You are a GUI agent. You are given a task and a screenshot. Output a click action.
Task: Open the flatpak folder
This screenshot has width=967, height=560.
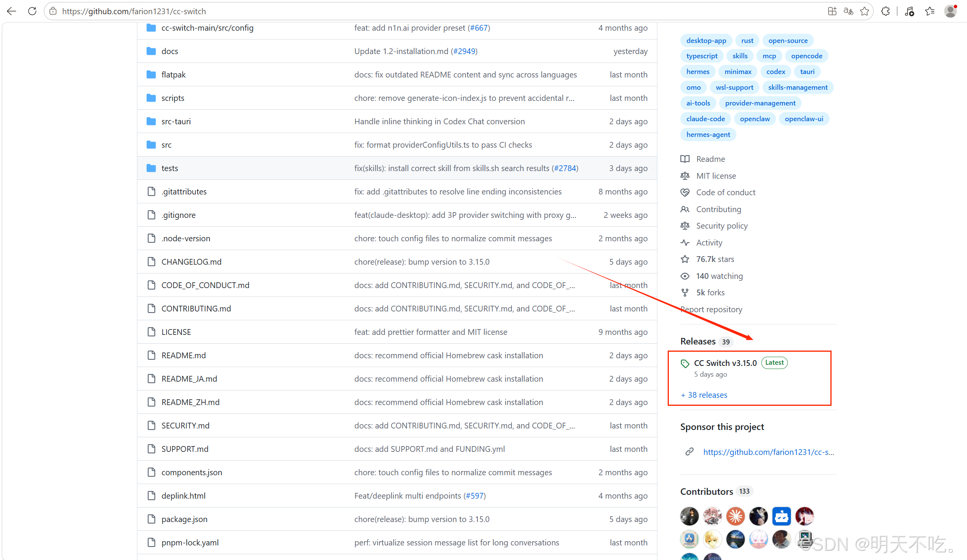coord(173,75)
